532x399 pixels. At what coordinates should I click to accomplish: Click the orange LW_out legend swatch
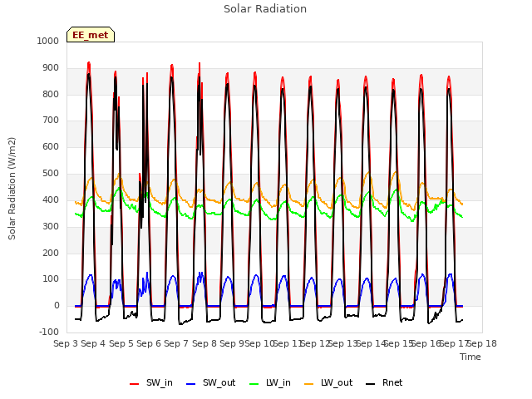pos(309,384)
